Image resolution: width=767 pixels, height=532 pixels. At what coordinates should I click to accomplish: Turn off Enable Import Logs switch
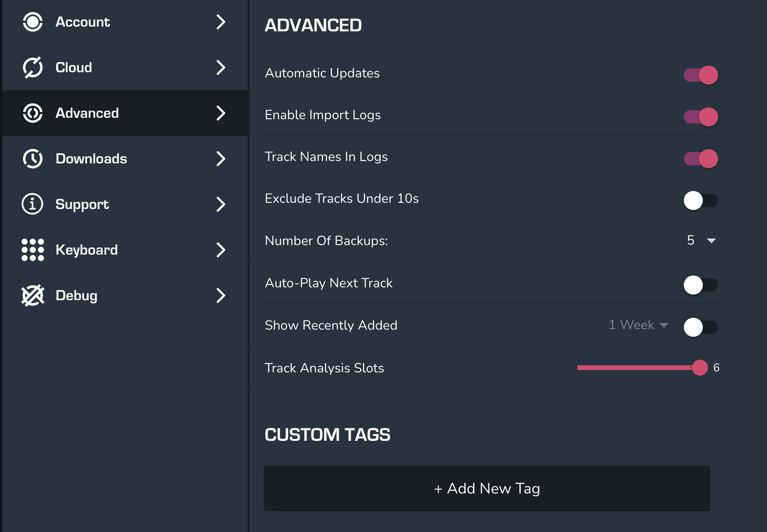tap(700, 117)
